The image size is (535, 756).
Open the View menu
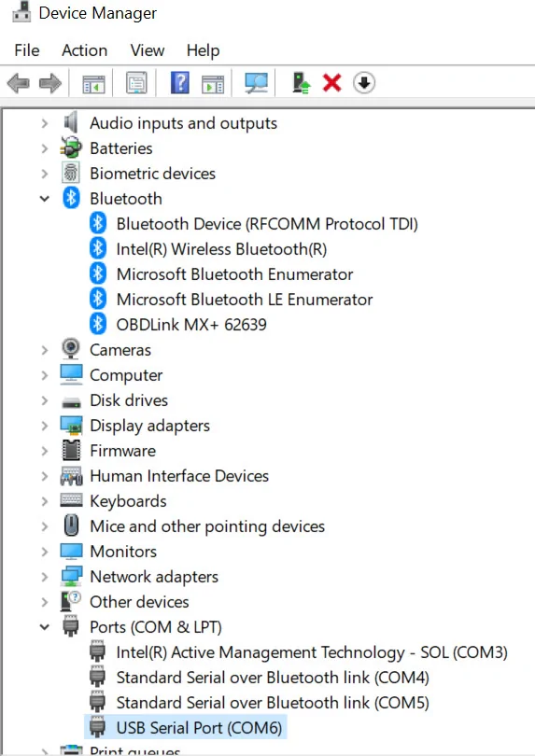tap(148, 50)
